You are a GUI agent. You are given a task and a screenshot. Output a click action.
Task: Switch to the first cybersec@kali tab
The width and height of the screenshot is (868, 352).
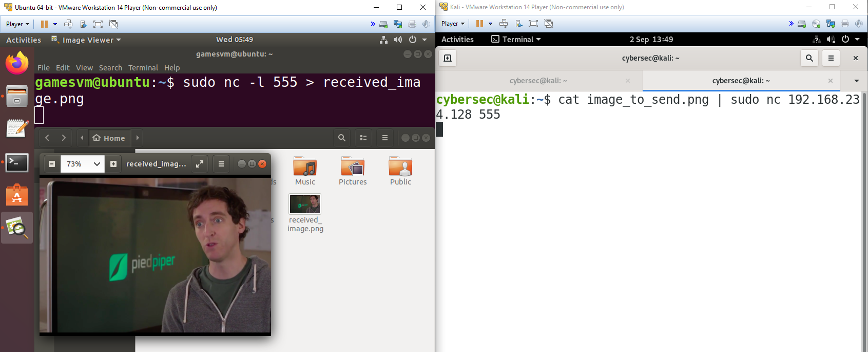point(538,81)
